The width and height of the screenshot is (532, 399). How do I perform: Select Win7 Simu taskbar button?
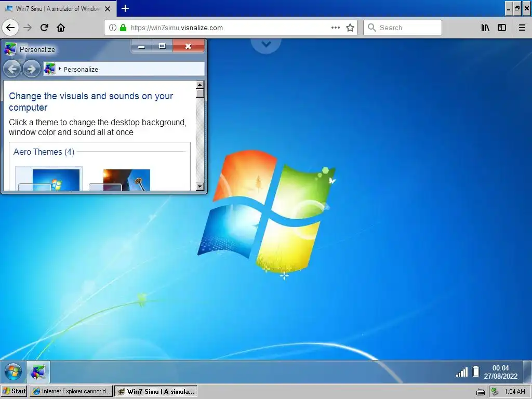point(156,391)
